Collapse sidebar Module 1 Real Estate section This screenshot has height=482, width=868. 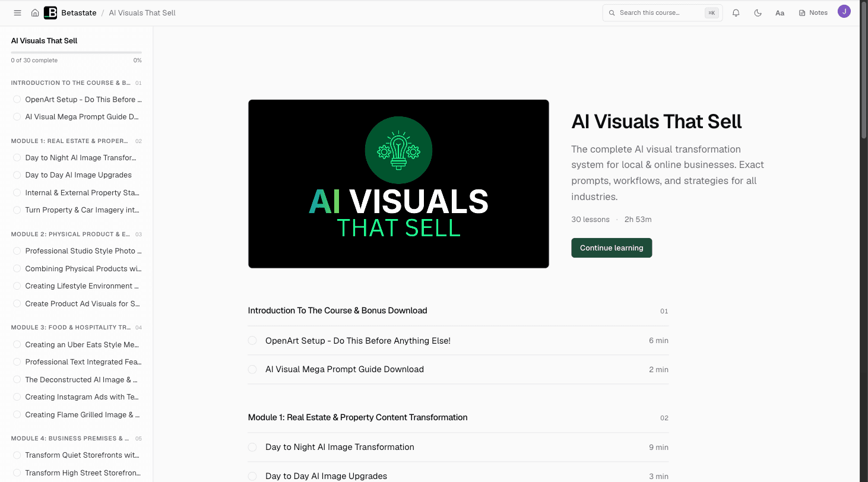pos(76,141)
